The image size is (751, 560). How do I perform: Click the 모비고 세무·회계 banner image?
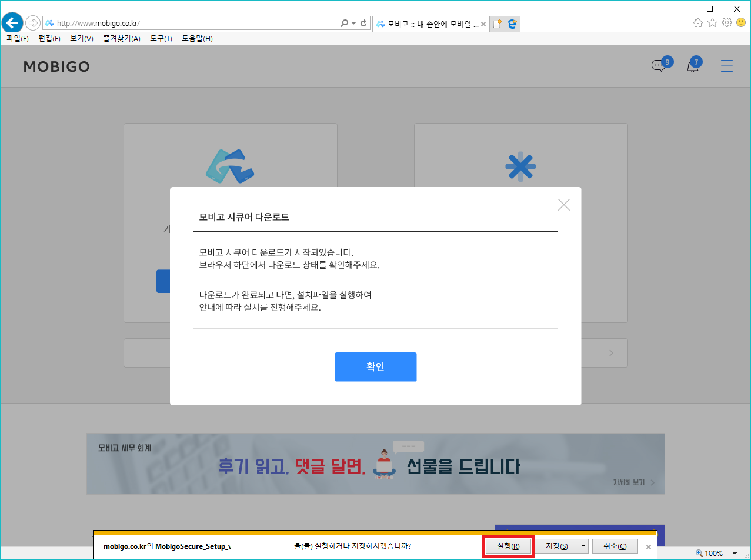[375, 464]
